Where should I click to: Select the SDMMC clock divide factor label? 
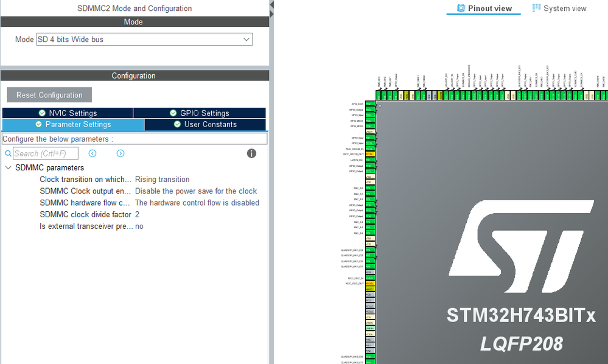tap(85, 214)
